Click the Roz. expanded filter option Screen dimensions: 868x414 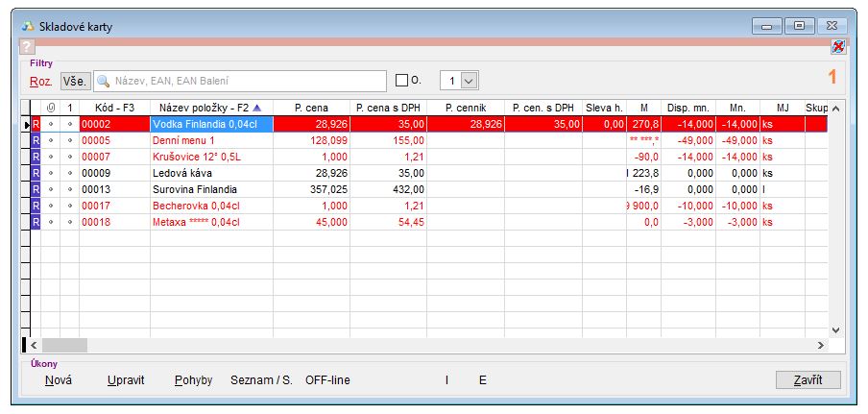point(41,82)
